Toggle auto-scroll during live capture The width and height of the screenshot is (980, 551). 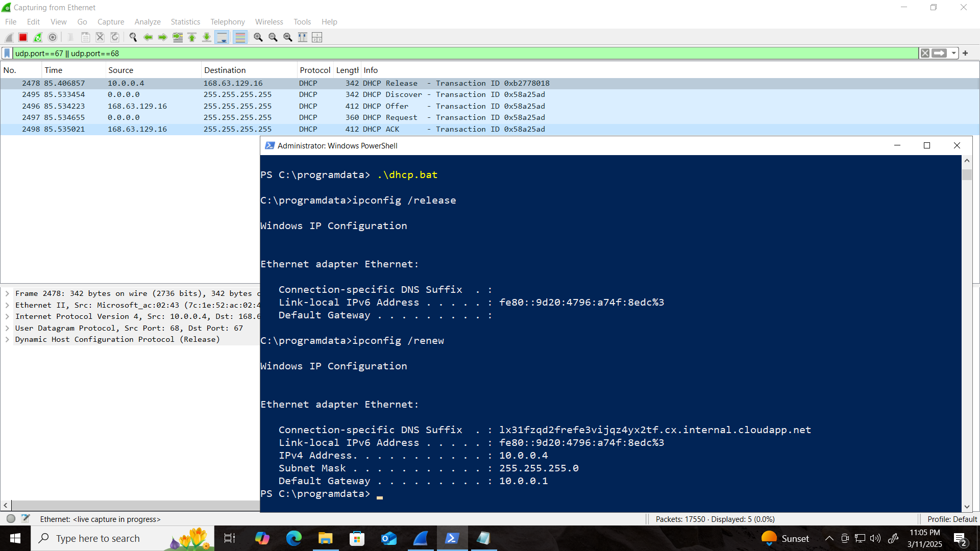[x=222, y=37]
